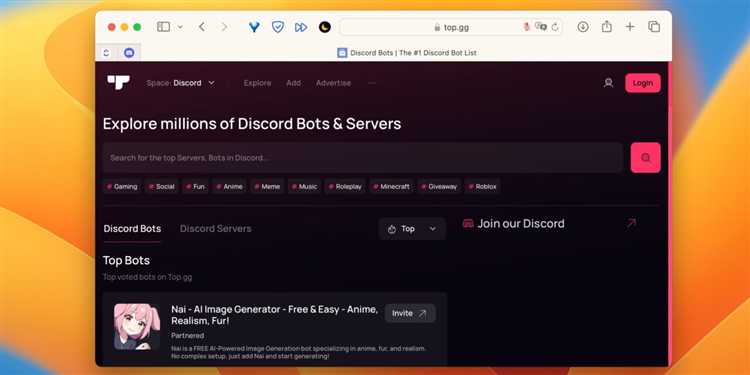
Task: Click the Top Bots heading
Action: (x=126, y=260)
